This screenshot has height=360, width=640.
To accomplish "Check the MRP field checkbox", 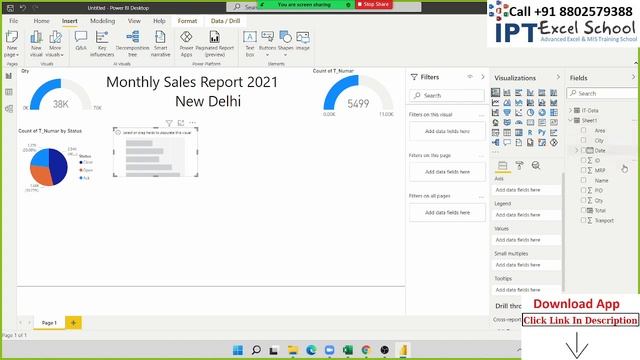I will coord(583,170).
